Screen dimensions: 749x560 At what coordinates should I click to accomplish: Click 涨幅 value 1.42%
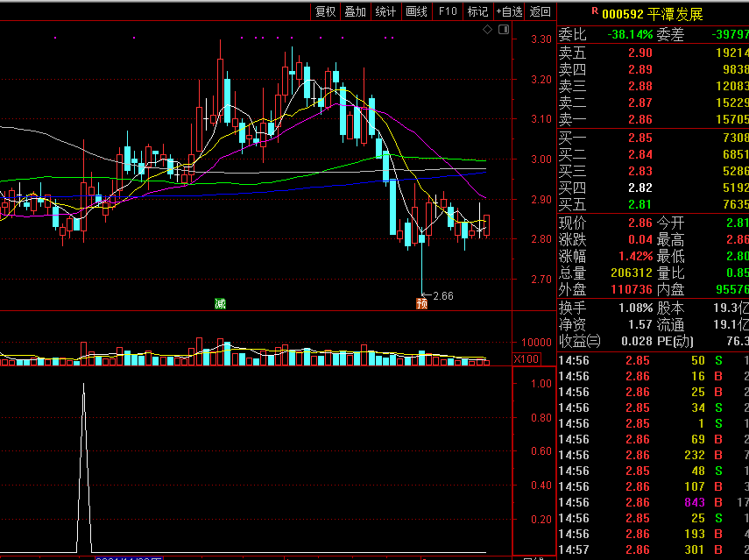click(x=635, y=257)
